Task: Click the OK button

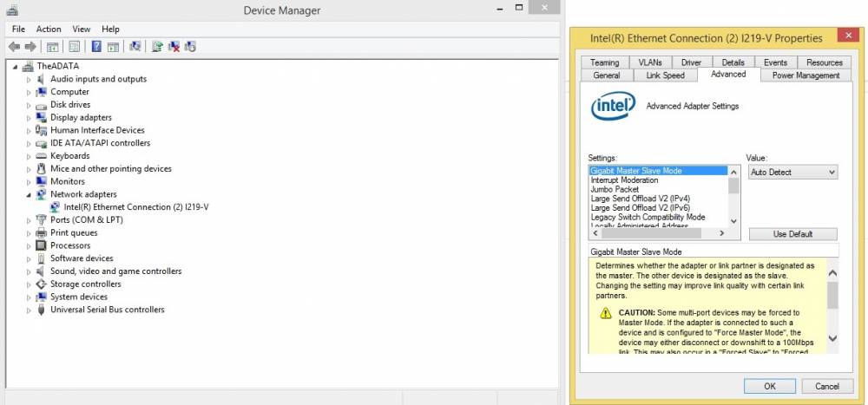Action: [769, 386]
